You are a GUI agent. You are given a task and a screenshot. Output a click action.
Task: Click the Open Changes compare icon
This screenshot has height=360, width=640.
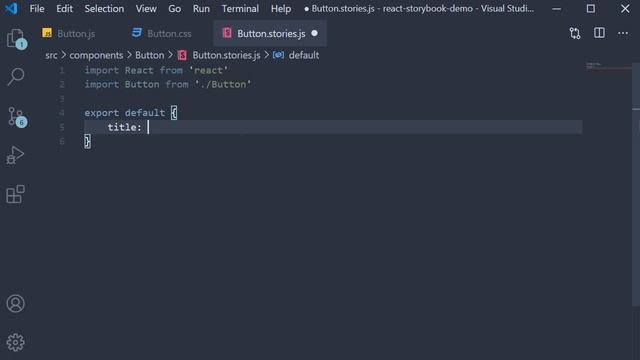click(575, 33)
